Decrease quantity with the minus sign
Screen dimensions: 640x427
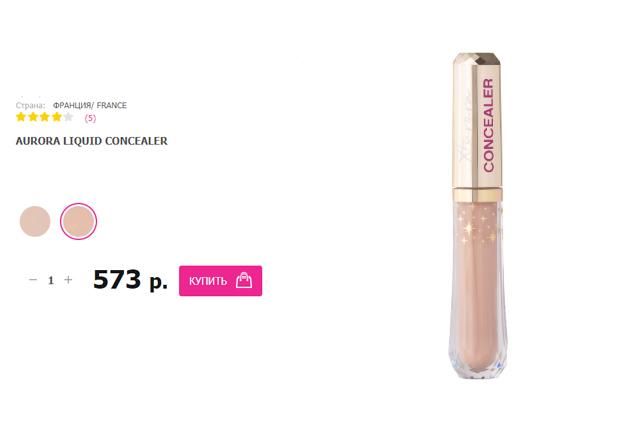pos(33,280)
